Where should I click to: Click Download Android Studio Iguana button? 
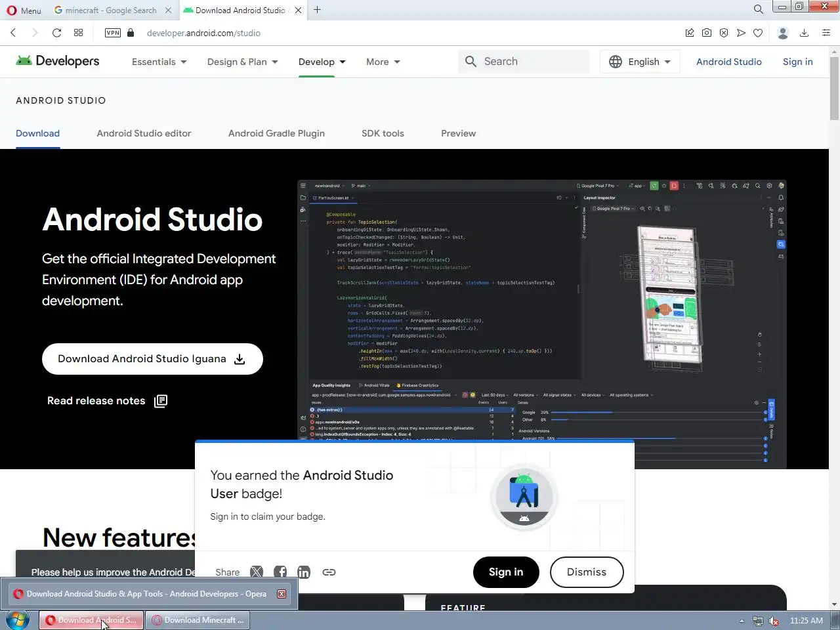coord(152,359)
